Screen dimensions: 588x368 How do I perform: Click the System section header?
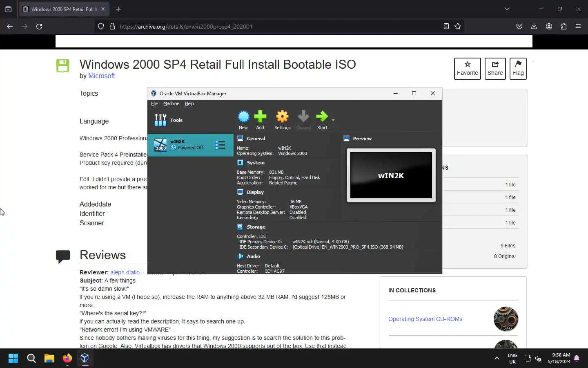point(256,163)
